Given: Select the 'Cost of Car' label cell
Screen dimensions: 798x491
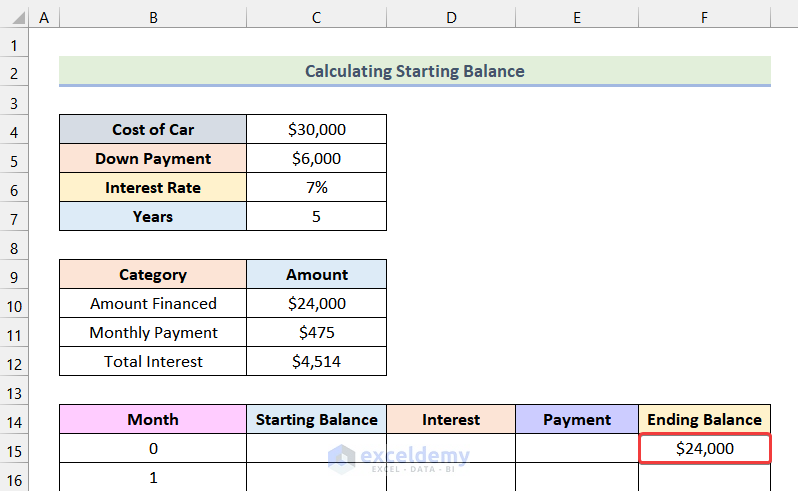Looking at the screenshot, I should pyautogui.click(x=153, y=129).
